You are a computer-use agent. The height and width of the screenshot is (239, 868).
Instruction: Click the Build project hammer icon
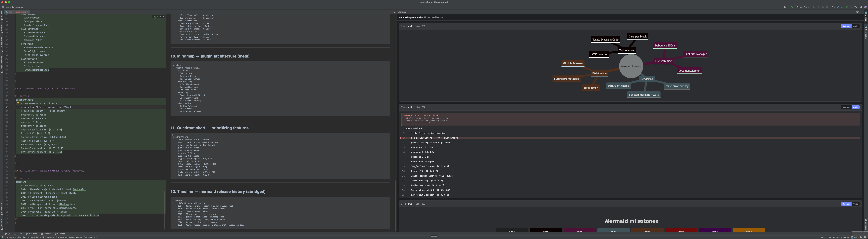(792, 7)
